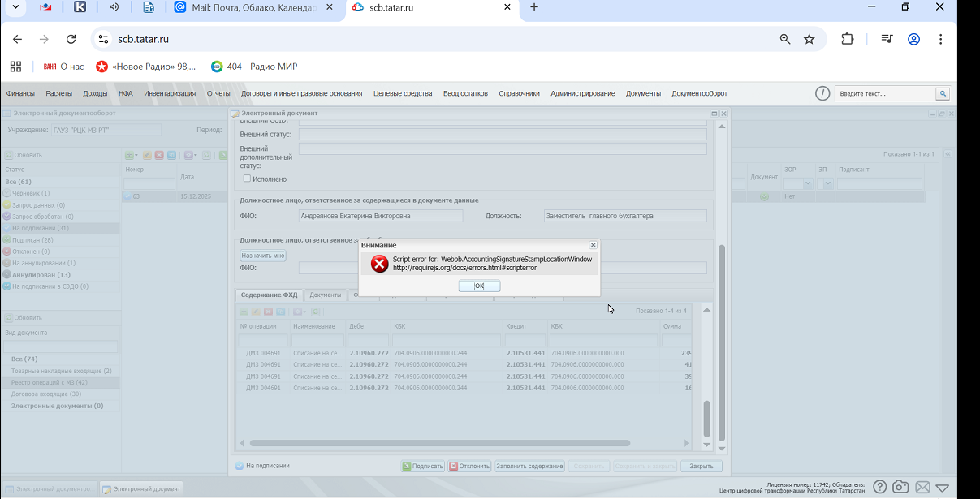The width and height of the screenshot is (980, 499).
Task: Click the Назначить мне button
Action: 263,256
